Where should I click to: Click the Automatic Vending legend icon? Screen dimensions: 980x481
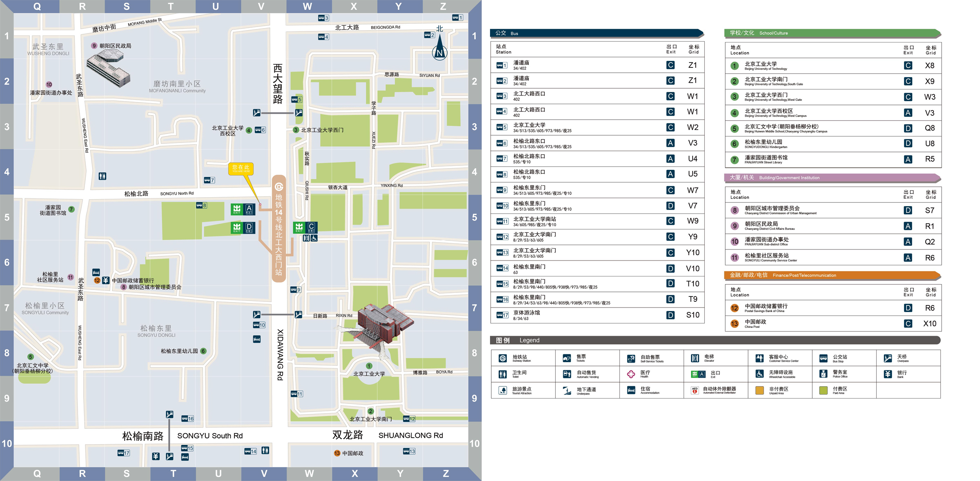pyautogui.click(x=567, y=374)
